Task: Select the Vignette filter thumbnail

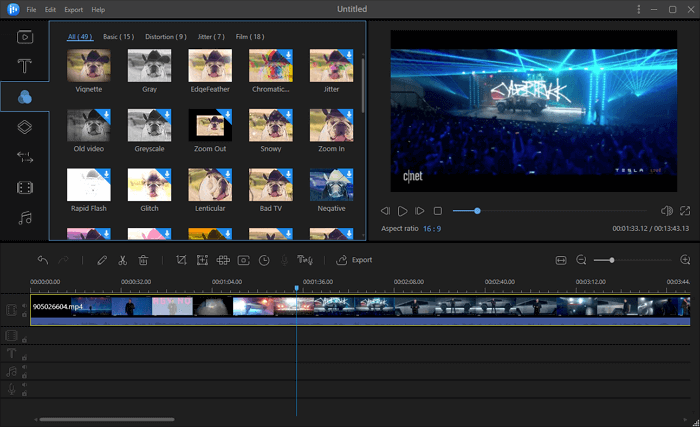Action: click(89, 66)
